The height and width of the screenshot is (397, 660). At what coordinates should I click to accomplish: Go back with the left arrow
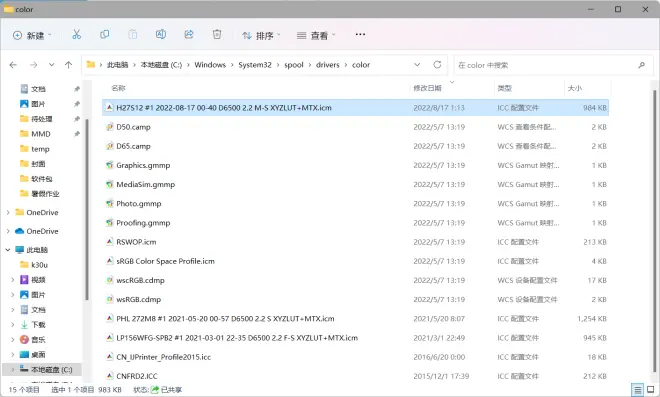tap(13, 65)
